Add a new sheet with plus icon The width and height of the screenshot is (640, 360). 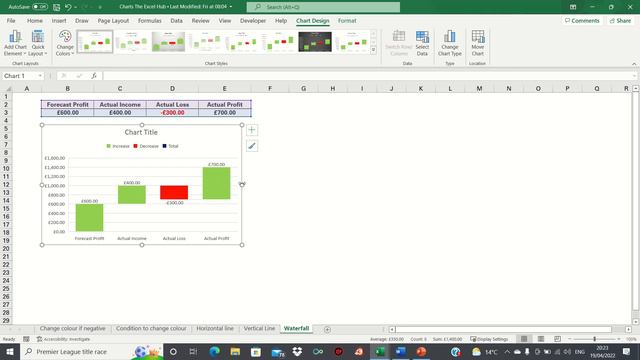(x=327, y=329)
